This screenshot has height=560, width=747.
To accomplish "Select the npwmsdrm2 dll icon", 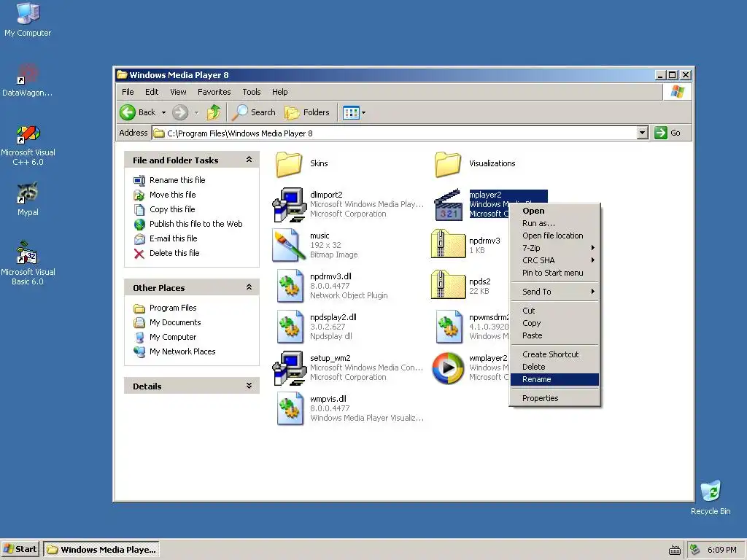I will click(x=449, y=327).
